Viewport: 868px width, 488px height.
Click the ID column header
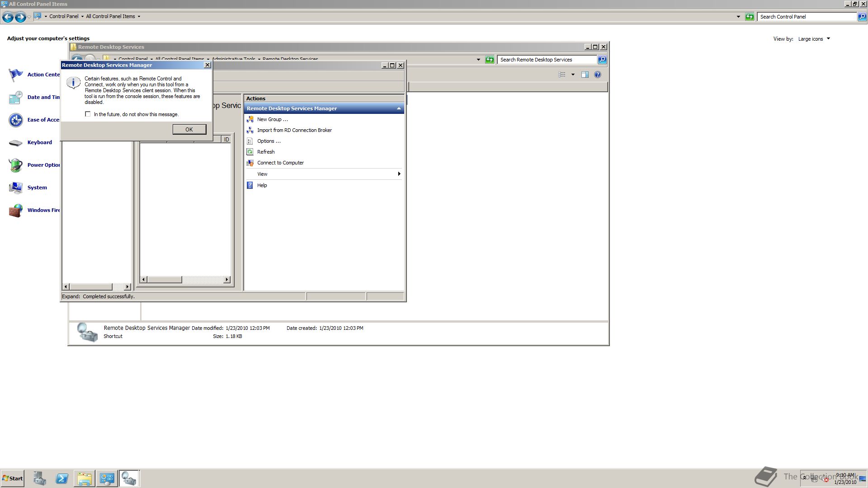226,140
